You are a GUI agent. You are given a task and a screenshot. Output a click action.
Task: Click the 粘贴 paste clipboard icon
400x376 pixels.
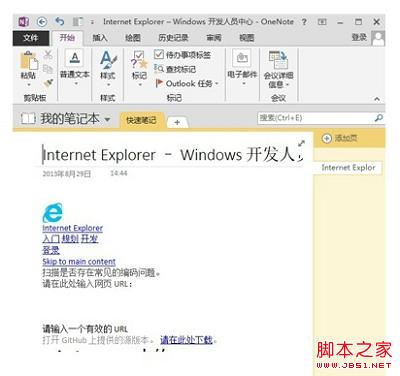29,61
